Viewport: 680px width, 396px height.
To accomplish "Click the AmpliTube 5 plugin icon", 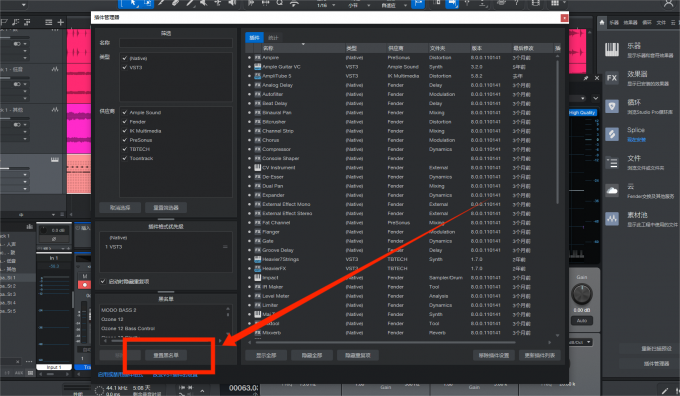I will click(x=258, y=76).
